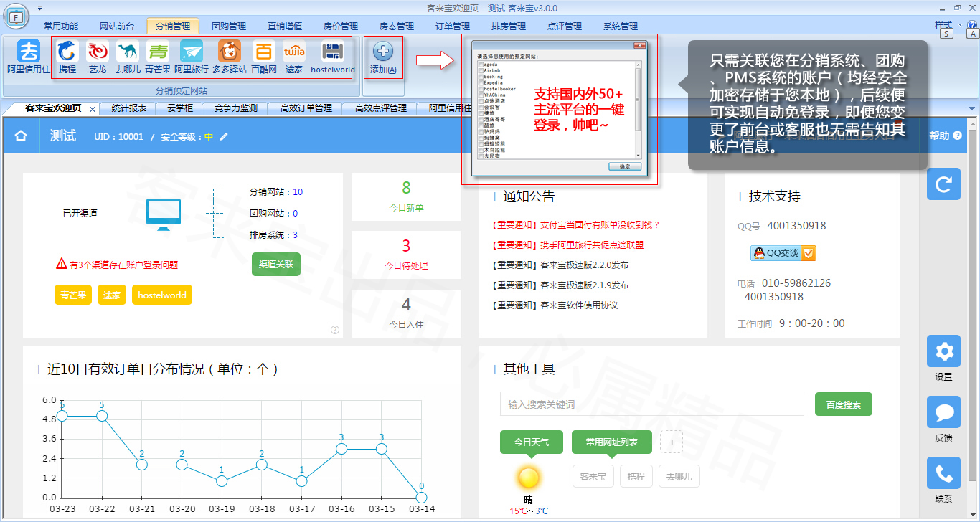Open the 艺龙 channel icon
The image size is (980, 522).
[x=98, y=52]
